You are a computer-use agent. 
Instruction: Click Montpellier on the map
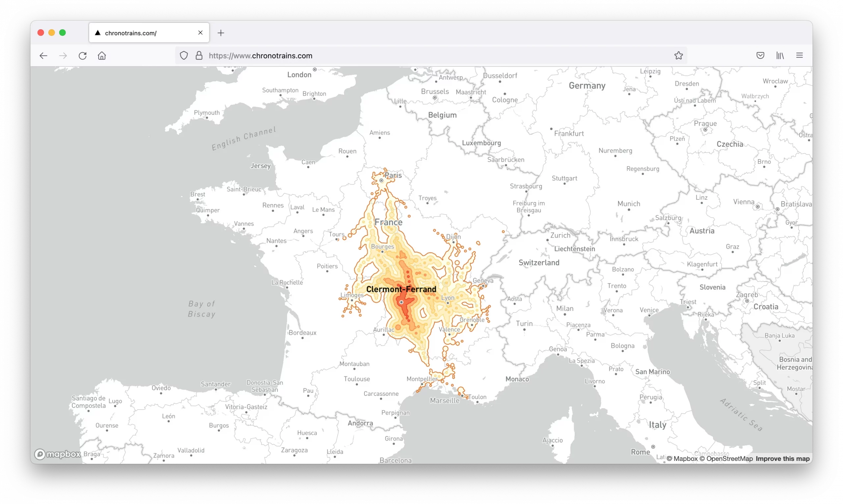coord(422,379)
